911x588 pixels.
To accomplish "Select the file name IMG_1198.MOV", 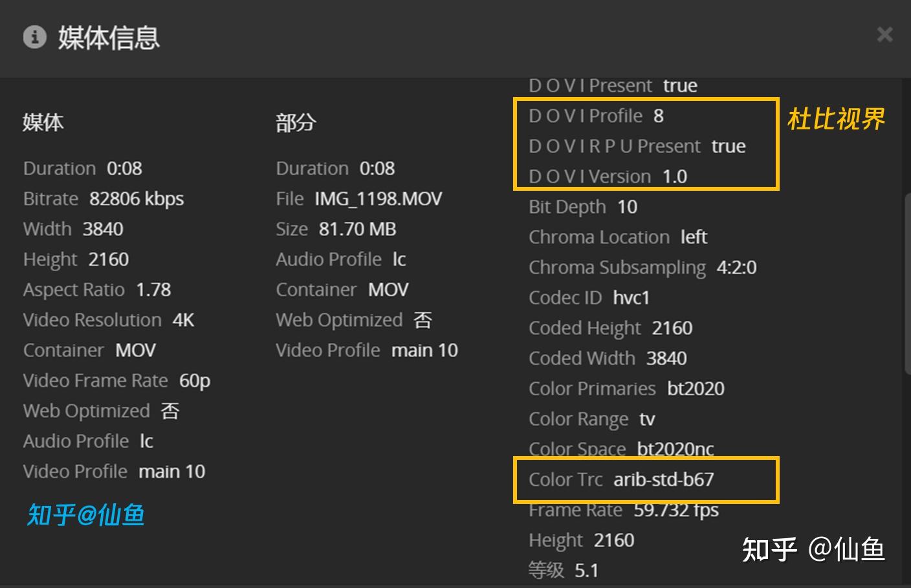I will tap(379, 199).
